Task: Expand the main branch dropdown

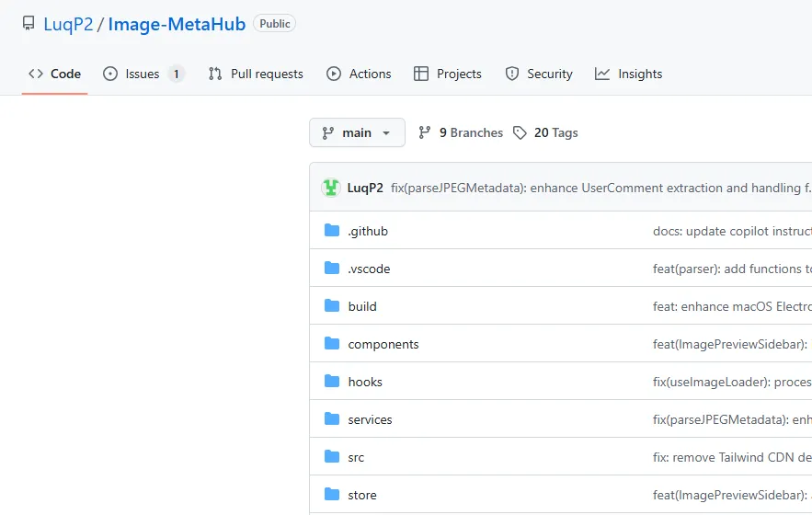Action: click(357, 132)
